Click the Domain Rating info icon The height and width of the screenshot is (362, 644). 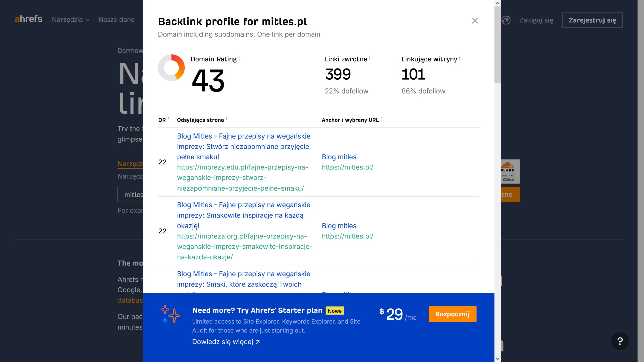[x=239, y=58]
